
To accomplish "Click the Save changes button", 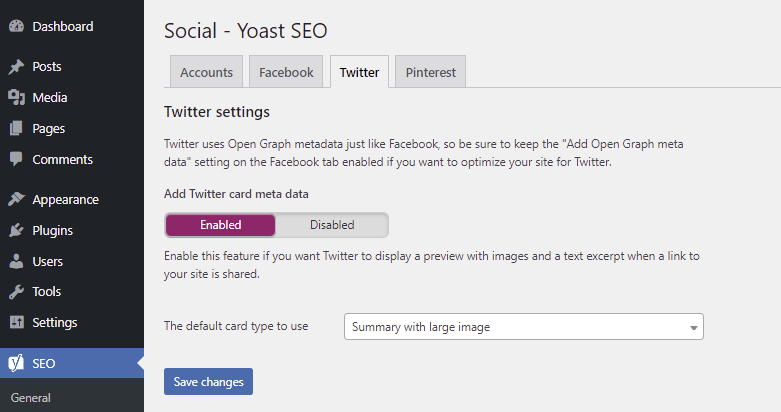I will click(x=208, y=381).
